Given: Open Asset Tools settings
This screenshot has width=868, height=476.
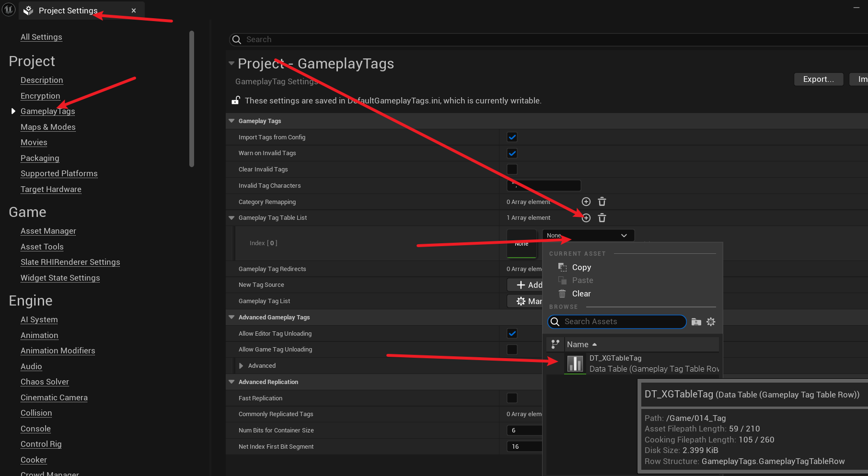Looking at the screenshot, I should (x=42, y=247).
